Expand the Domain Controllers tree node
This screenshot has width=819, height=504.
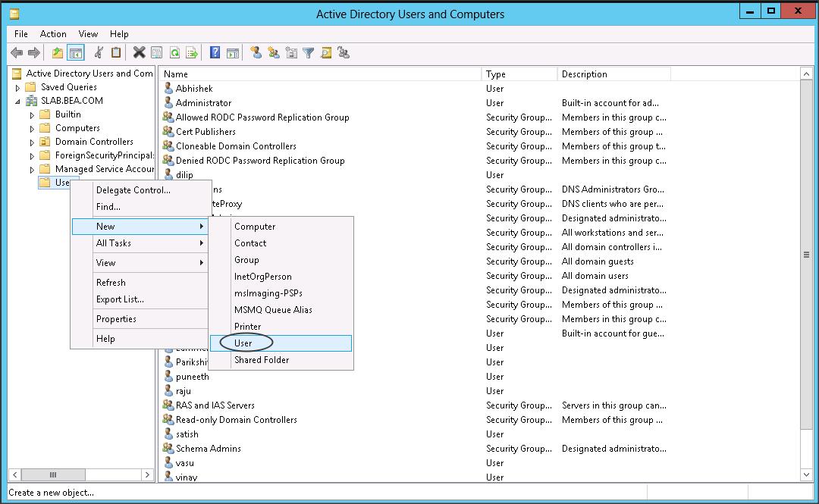(x=32, y=142)
